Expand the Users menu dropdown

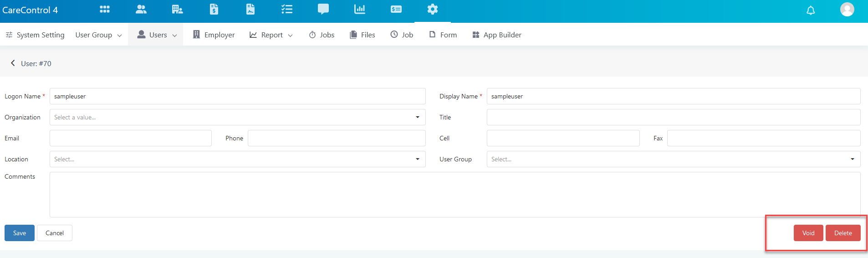157,35
